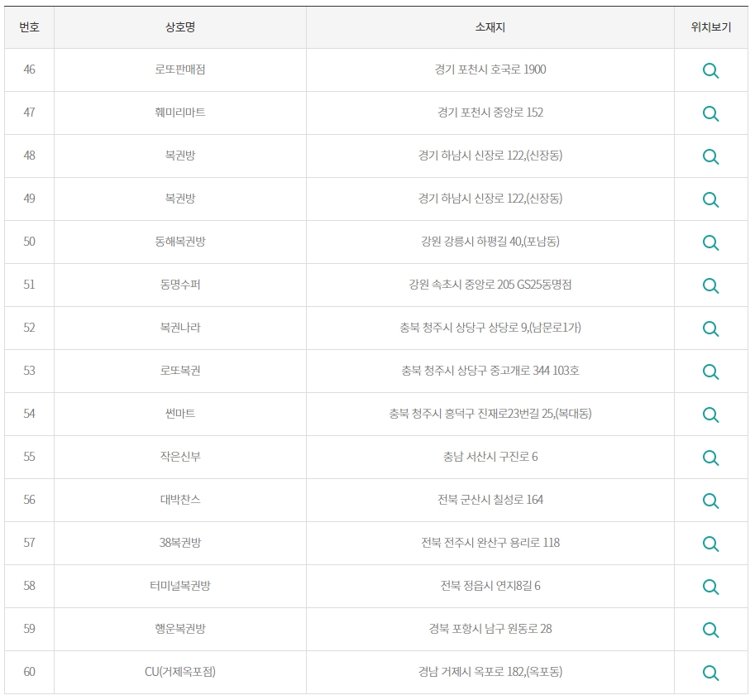
Task: Click address 경기 포천시 중앙로 152
Action: point(490,113)
